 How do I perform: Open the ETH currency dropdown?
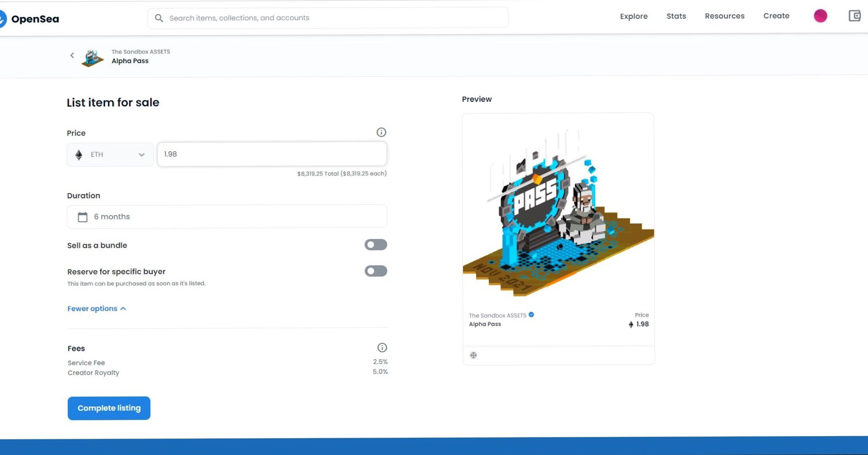110,154
